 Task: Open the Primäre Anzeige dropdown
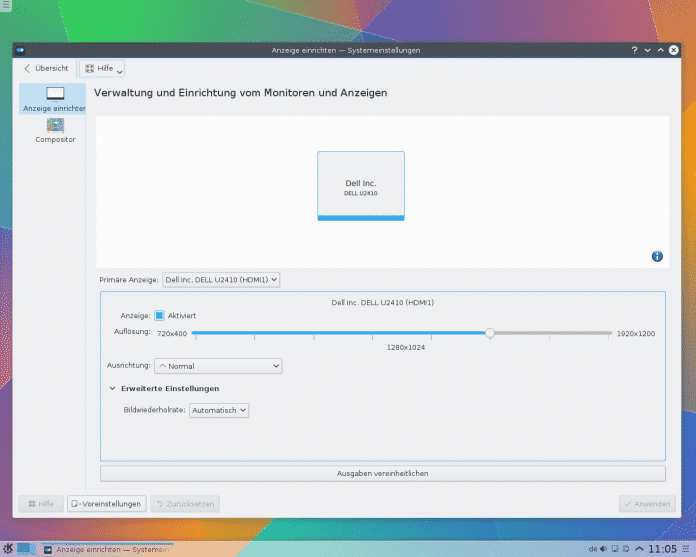pyautogui.click(x=221, y=280)
